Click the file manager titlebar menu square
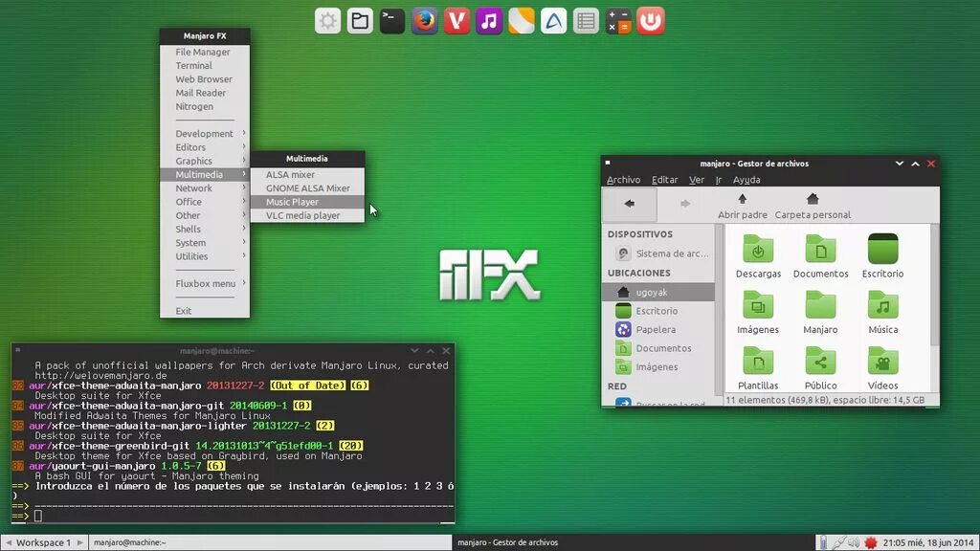This screenshot has height=551, width=980. coord(608,163)
